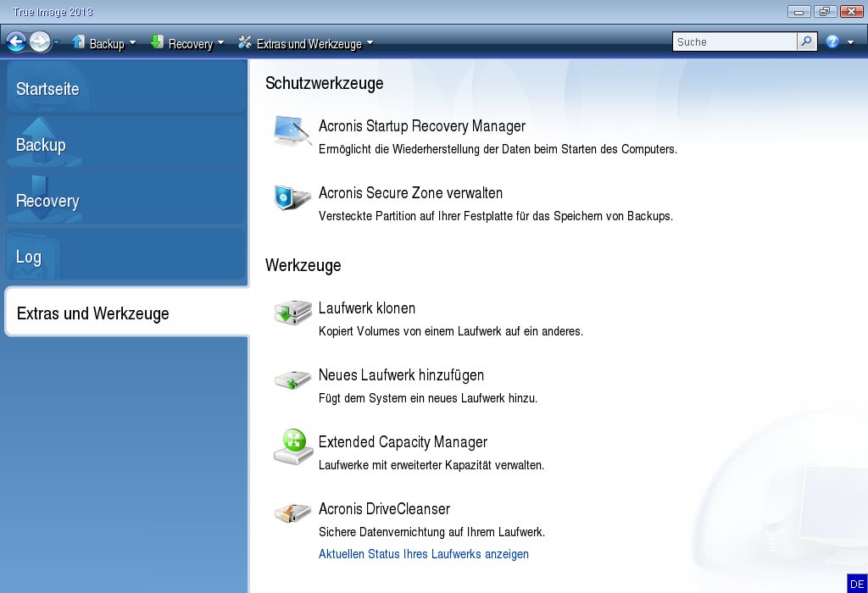
Task: Open the Backup toolbar menu
Action: (x=107, y=44)
